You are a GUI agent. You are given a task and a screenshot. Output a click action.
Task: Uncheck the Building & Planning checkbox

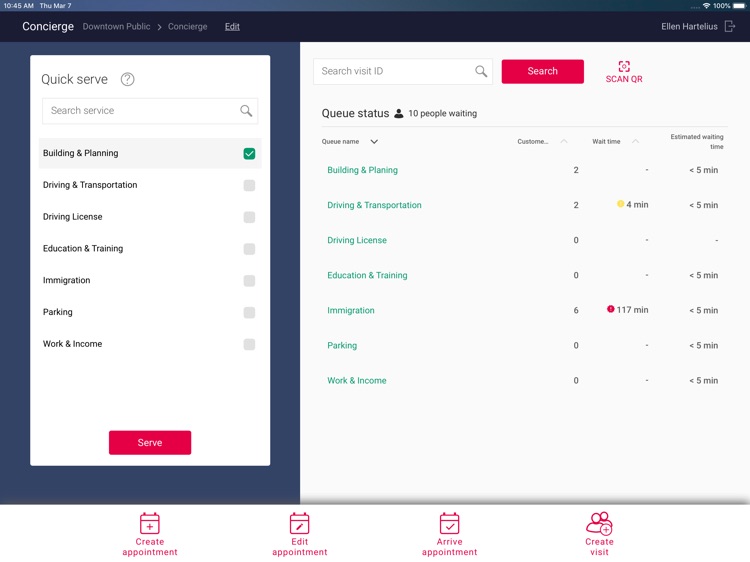point(249,154)
